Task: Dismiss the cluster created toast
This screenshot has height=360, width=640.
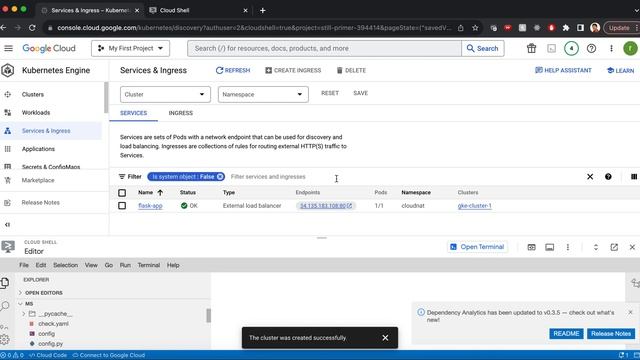Action: pos(385,338)
